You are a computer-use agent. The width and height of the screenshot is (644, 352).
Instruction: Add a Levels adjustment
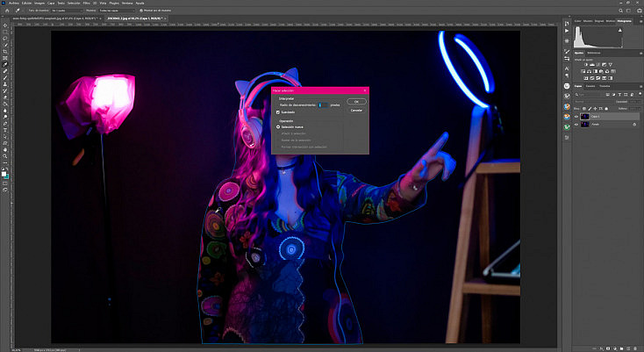pyautogui.click(x=592, y=65)
